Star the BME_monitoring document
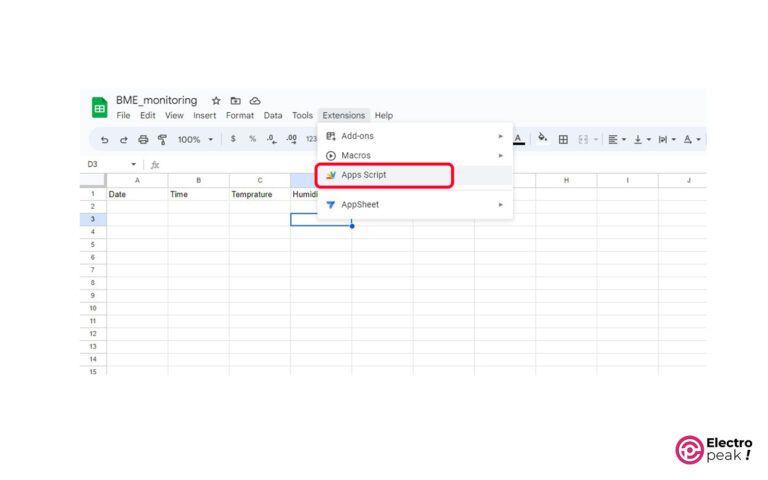768x480 pixels. pos(216,101)
